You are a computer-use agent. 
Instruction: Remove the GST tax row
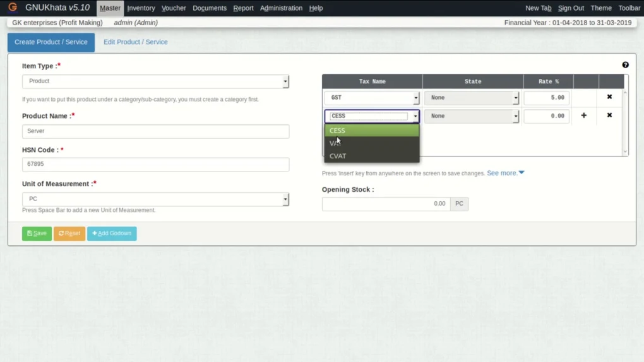[x=609, y=97]
